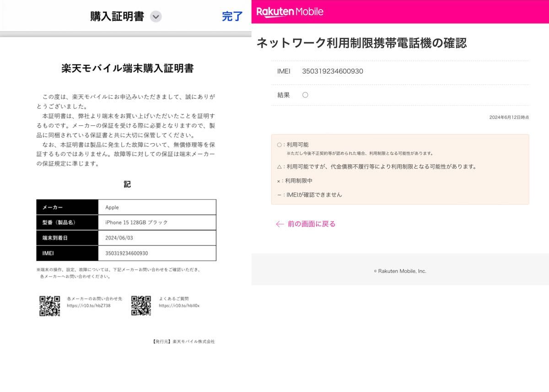Click the 型番（製品名） header cell

(67, 222)
